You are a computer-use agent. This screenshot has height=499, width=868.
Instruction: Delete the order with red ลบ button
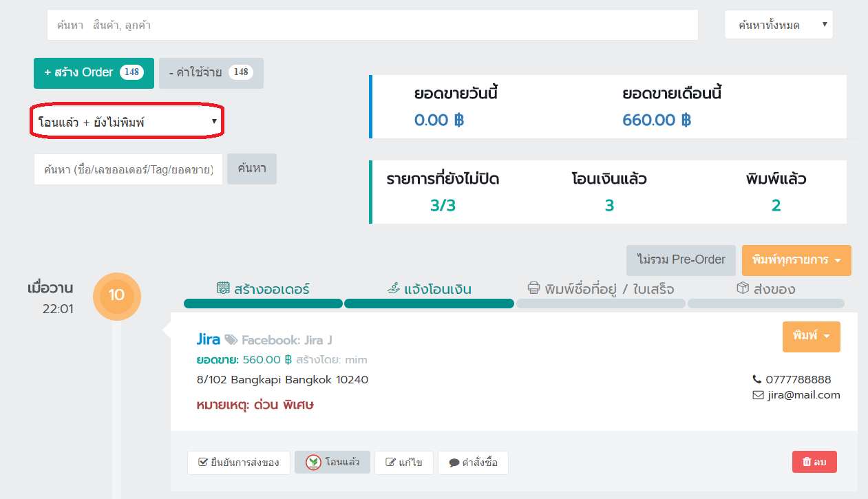(x=814, y=463)
